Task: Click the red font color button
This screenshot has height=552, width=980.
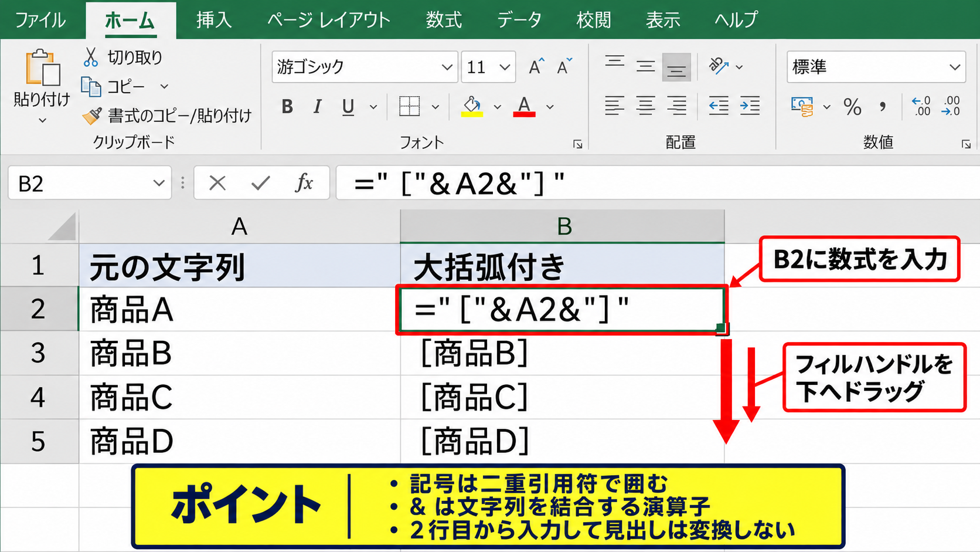Action: (x=524, y=107)
